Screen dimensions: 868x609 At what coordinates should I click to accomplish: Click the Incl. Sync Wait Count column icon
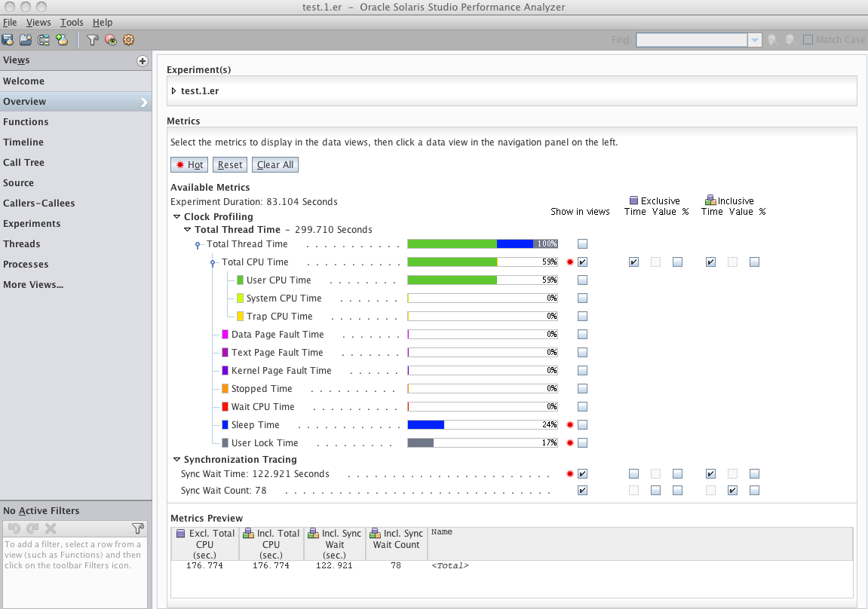coord(376,534)
